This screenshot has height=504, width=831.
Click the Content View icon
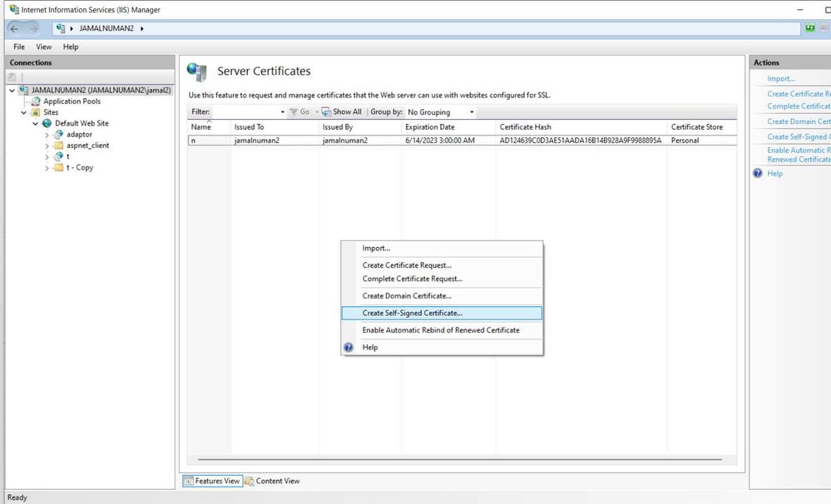click(x=249, y=482)
